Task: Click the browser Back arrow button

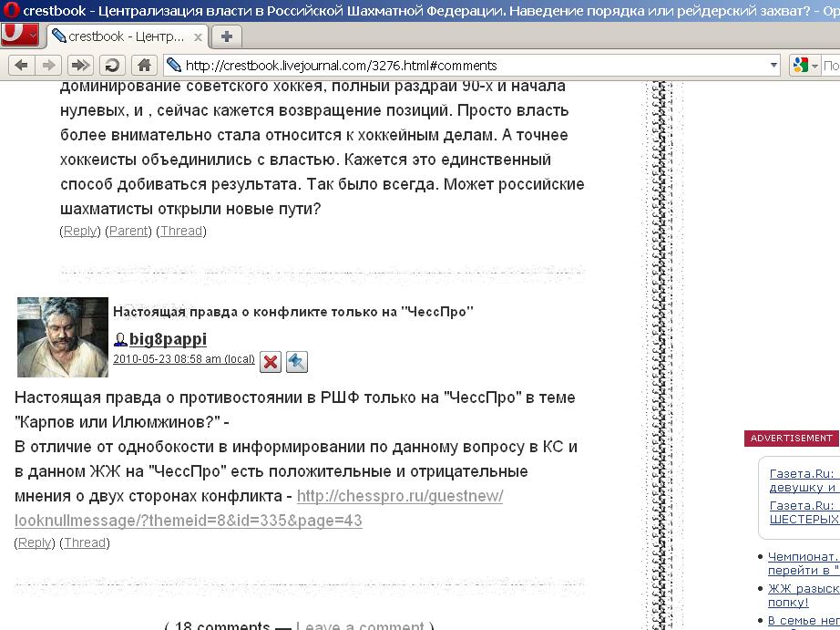Action: pyautogui.click(x=21, y=65)
